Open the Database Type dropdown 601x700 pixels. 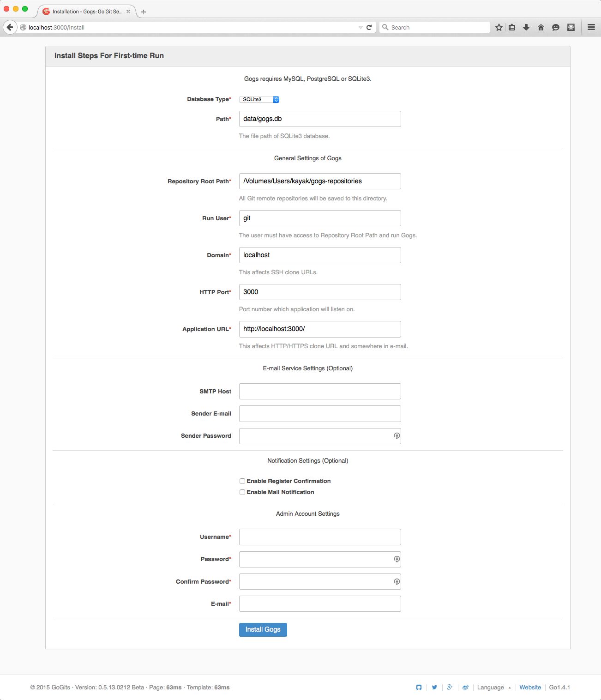[259, 99]
